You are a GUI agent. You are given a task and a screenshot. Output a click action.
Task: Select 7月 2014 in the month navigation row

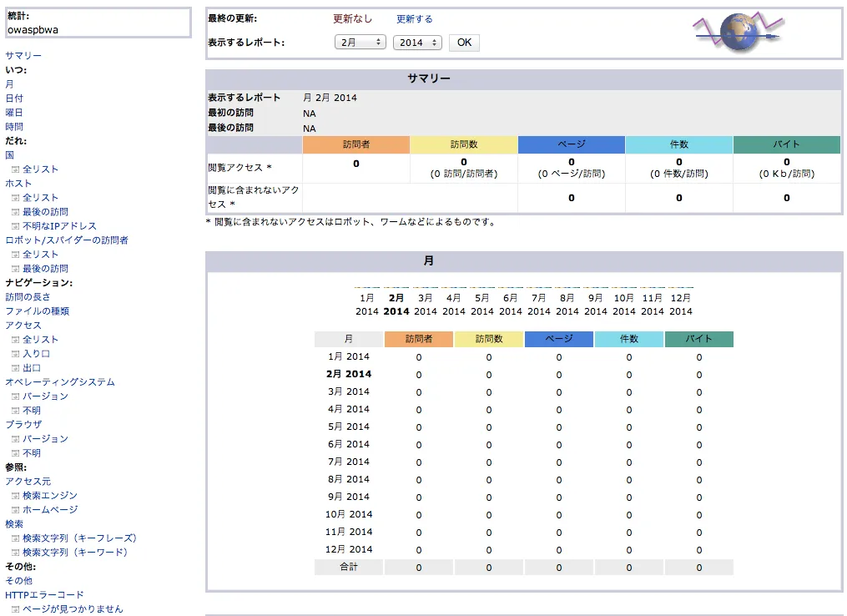pos(539,303)
